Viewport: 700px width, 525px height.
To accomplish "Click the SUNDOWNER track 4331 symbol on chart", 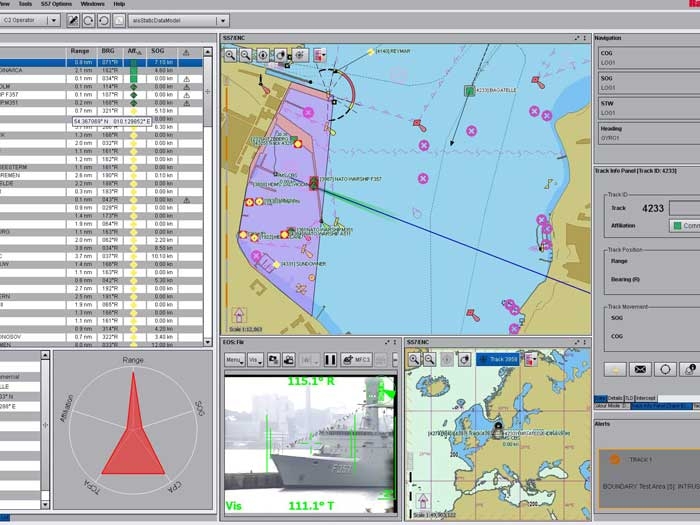I will (x=276, y=265).
